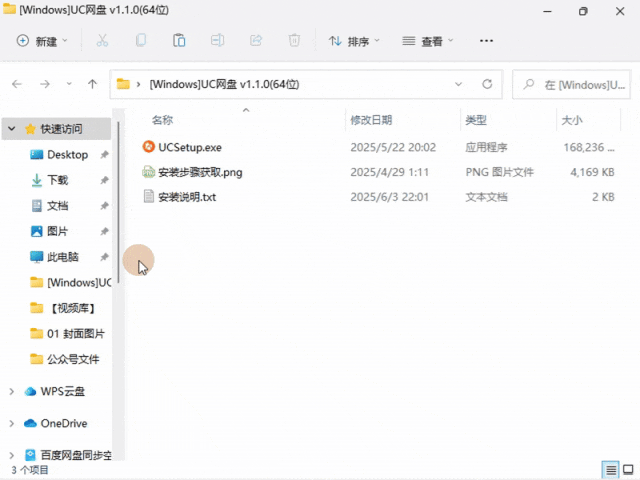This screenshot has width=640, height=480.
Task: Select the 安装步骤获取.png file
Action: pos(200,172)
